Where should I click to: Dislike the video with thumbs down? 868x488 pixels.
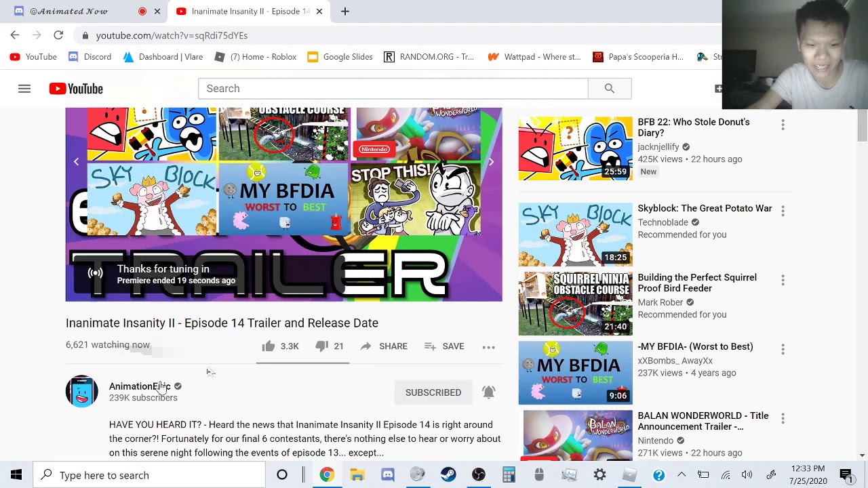[x=322, y=346]
